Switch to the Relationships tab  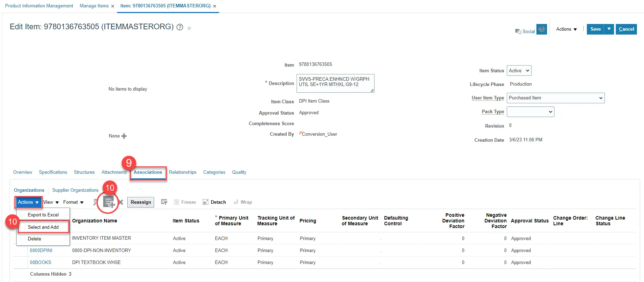pyautogui.click(x=182, y=172)
